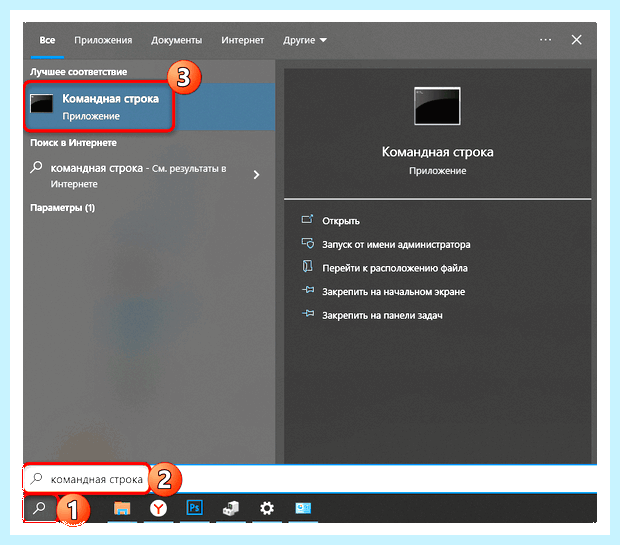Switch to the Все tab
Screen dimensions: 620x545
47,40
